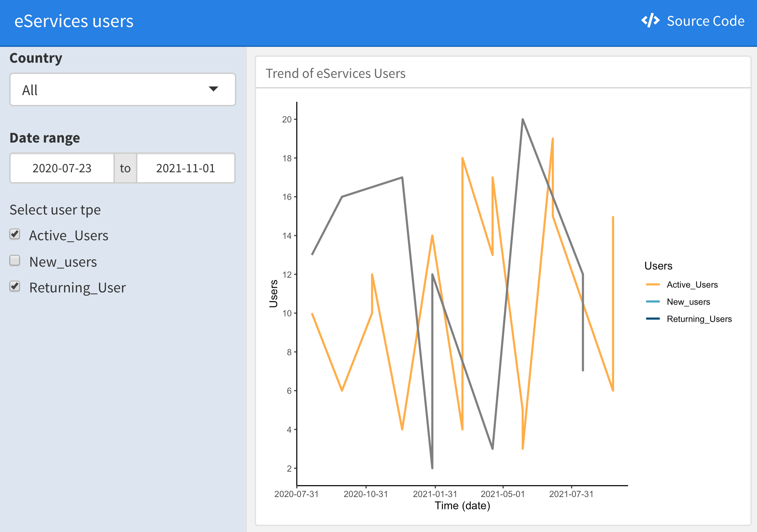The image size is (757, 532).
Task: Click the Active_Users legend label
Action: click(692, 285)
